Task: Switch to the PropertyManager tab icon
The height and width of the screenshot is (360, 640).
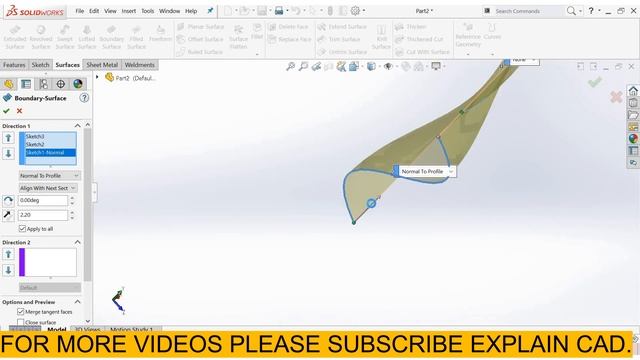Action: tap(26, 84)
